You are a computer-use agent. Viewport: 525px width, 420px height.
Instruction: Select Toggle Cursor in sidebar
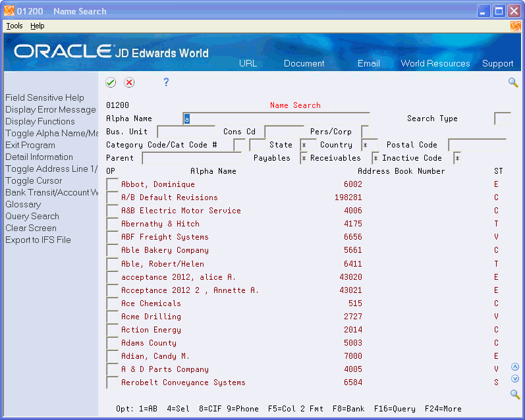pyautogui.click(x=34, y=180)
